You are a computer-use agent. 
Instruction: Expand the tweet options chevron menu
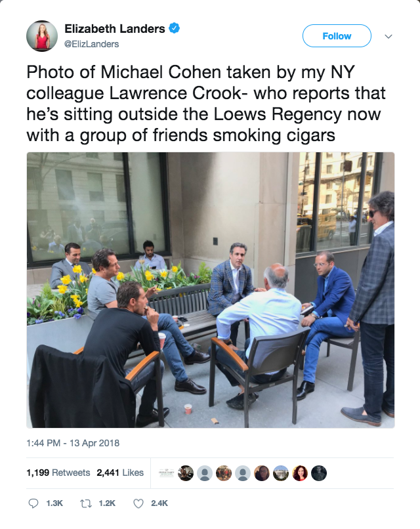(x=387, y=36)
